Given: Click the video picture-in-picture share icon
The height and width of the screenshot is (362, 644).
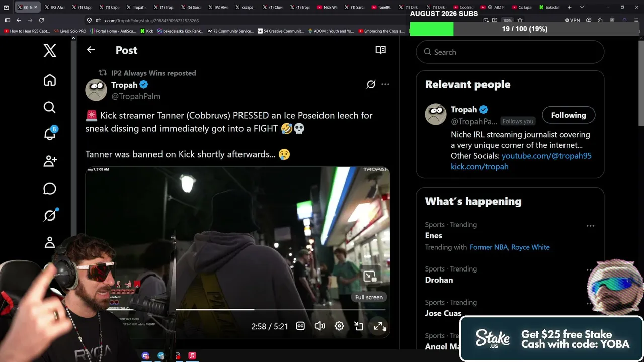Looking at the screenshot, I should pyautogui.click(x=359, y=326).
